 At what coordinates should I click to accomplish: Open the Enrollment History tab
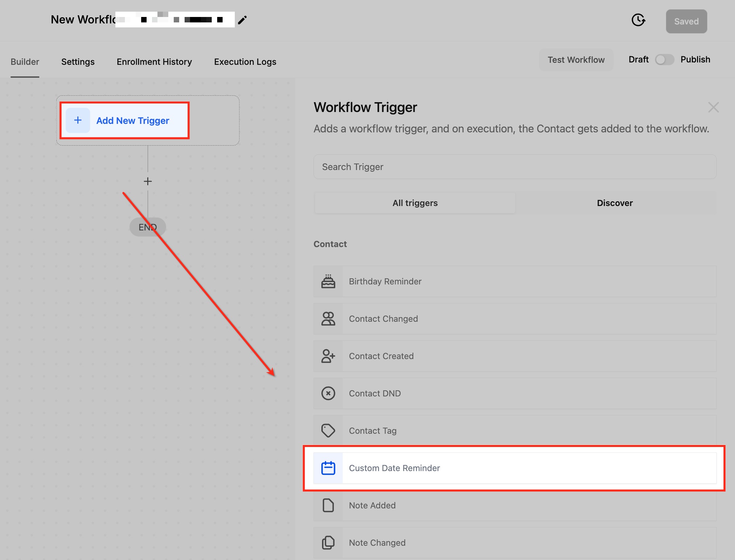[x=154, y=62]
